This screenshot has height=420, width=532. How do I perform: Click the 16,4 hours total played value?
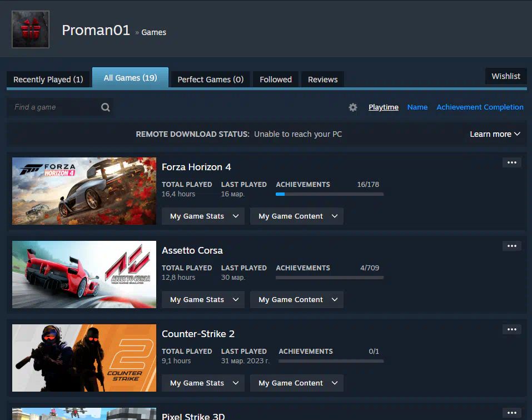click(178, 194)
